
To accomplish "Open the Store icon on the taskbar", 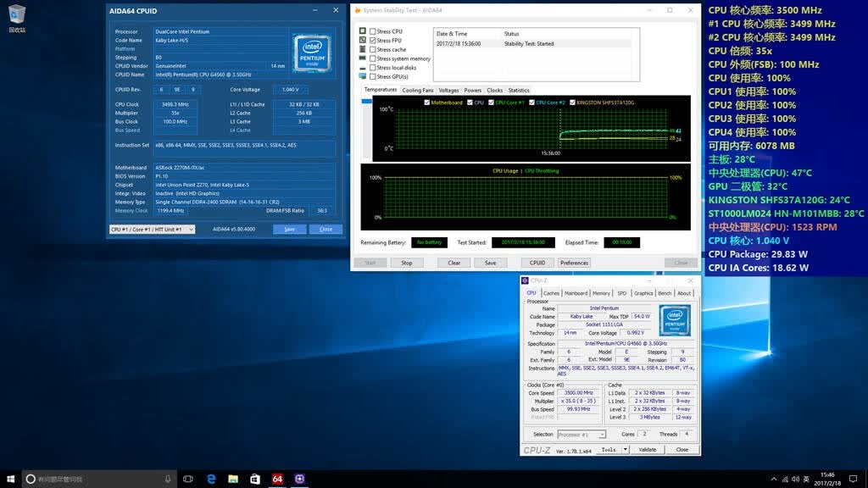I will point(254,479).
